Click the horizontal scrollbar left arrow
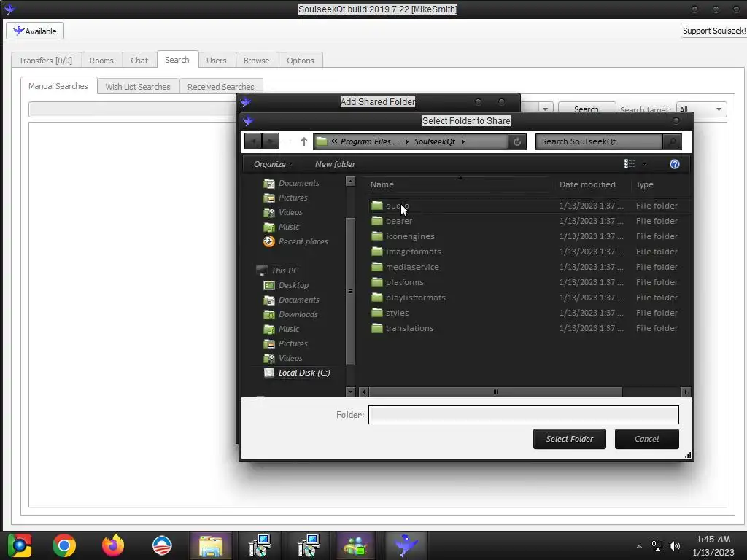This screenshot has width=747, height=560. coord(363,392)
